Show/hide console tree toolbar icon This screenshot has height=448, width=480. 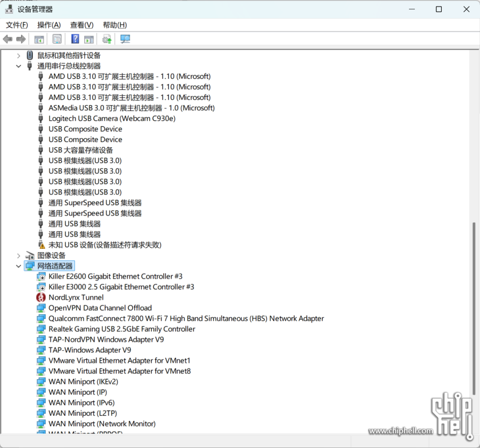[x=39, y=39]
